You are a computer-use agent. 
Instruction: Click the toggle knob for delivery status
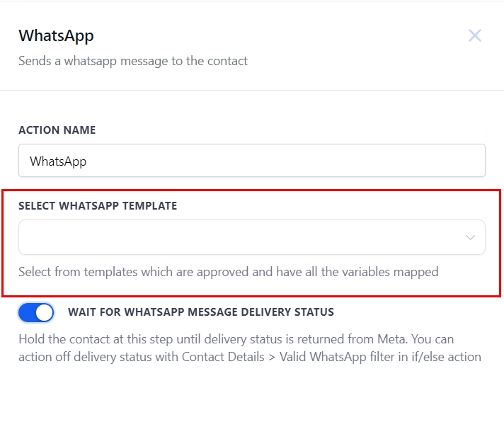point(44,312)
